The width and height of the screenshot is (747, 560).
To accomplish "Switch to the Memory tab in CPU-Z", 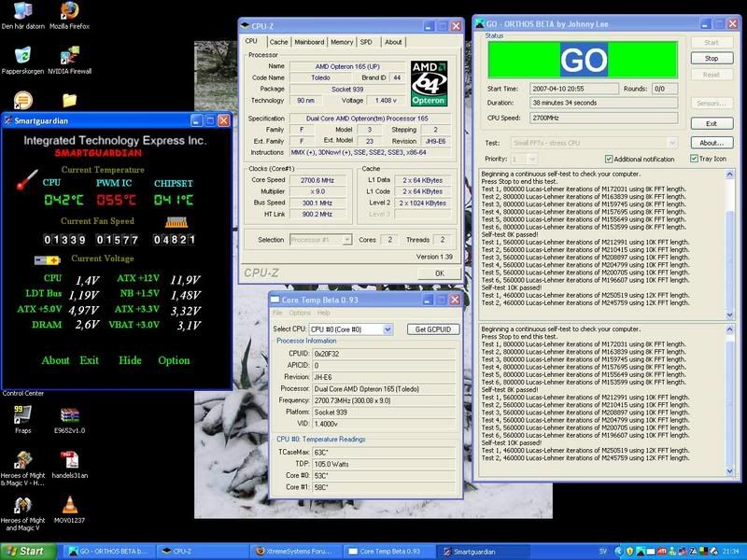I will click(342, 42).
